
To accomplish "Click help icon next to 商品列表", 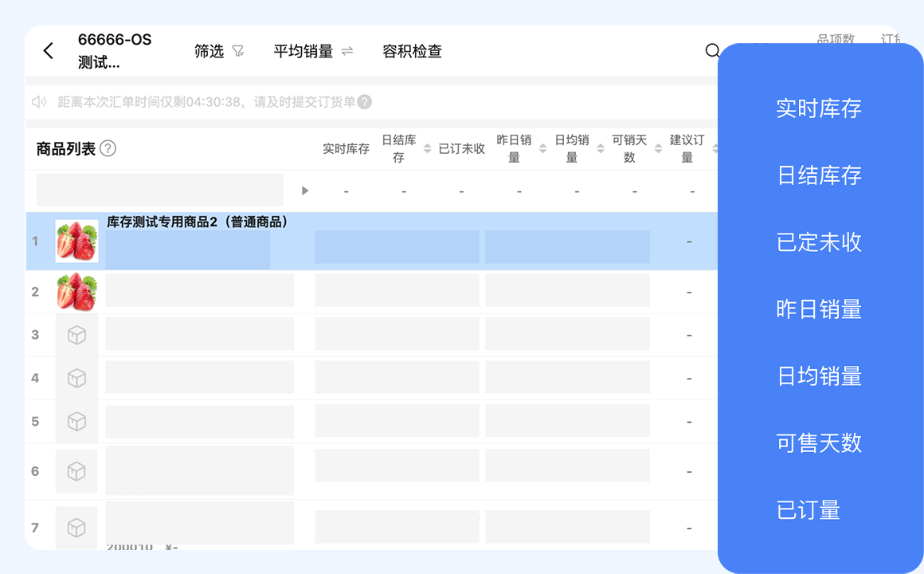I will pos(108,148).
